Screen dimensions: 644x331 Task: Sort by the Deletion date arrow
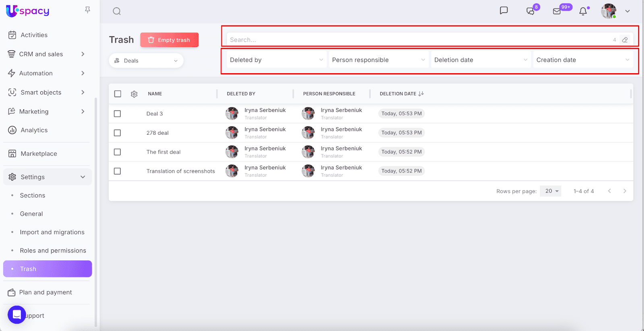coord(421,94)
